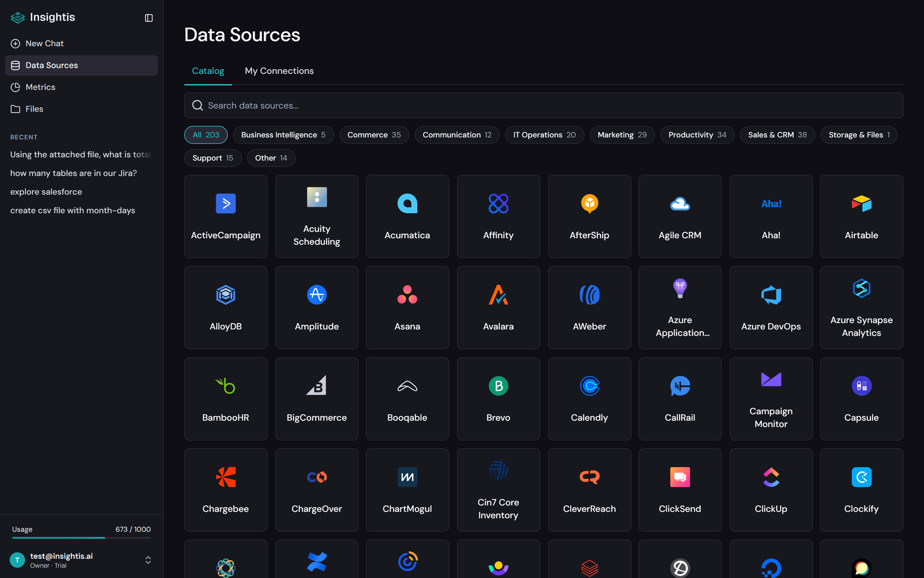Filter by Sales & CRM category

point(777,135)
